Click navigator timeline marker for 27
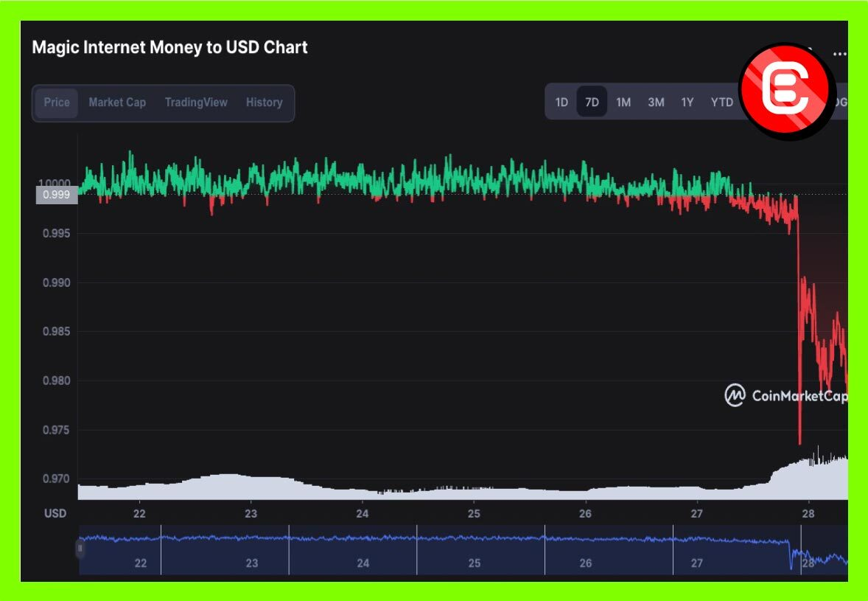Screen dimensions: 868x601 (697, 563)
